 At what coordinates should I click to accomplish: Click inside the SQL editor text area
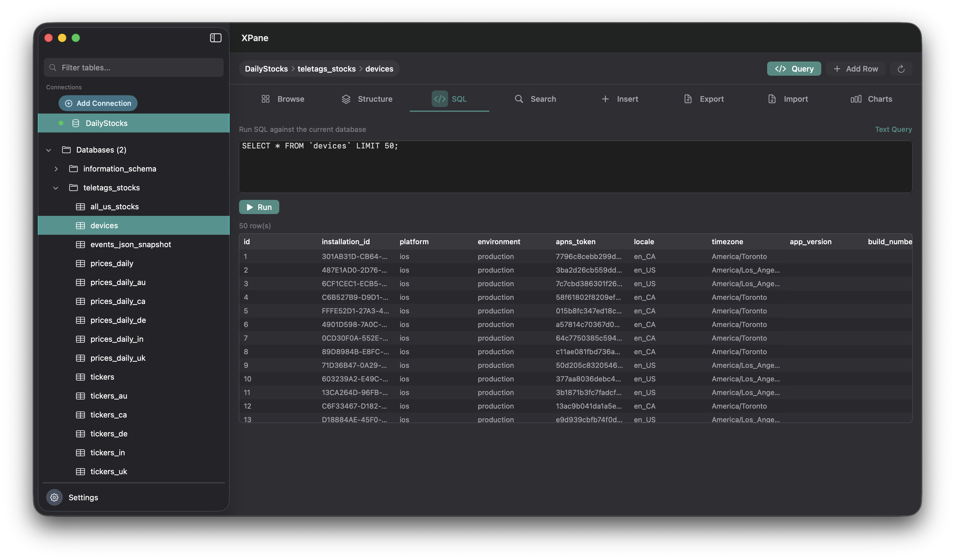pyautogui.click(x=576, y=167)
